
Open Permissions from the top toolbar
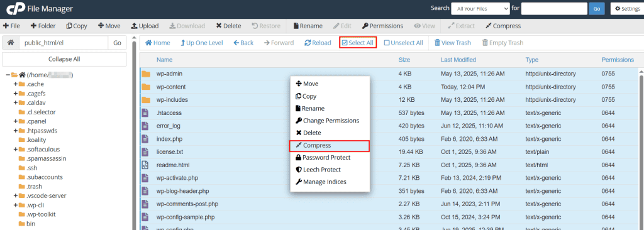[382, 26]
